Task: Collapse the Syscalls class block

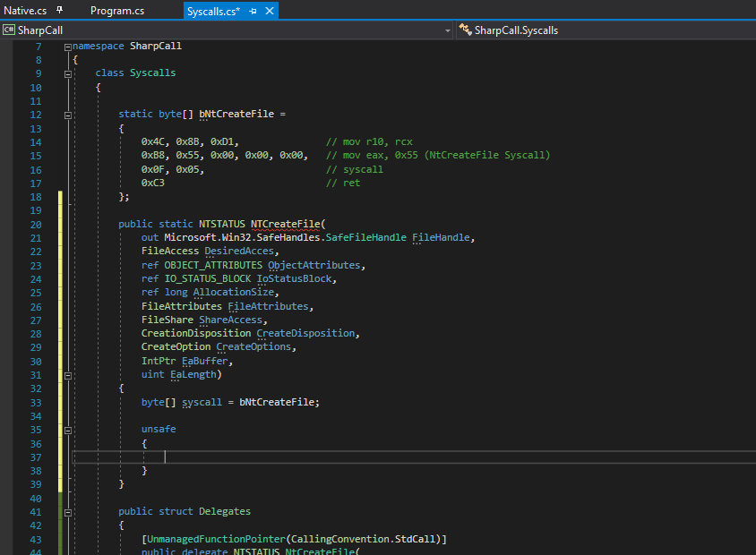Action: 68,73
